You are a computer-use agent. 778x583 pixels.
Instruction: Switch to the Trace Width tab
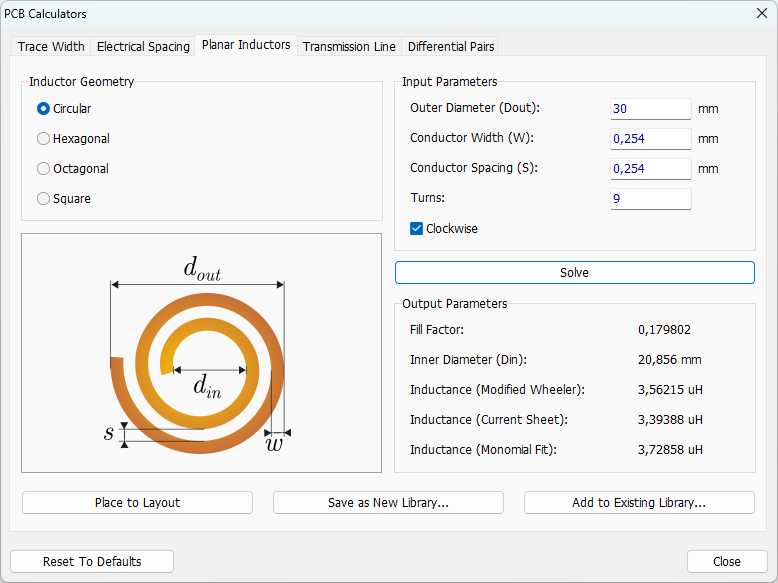point(51,47)
